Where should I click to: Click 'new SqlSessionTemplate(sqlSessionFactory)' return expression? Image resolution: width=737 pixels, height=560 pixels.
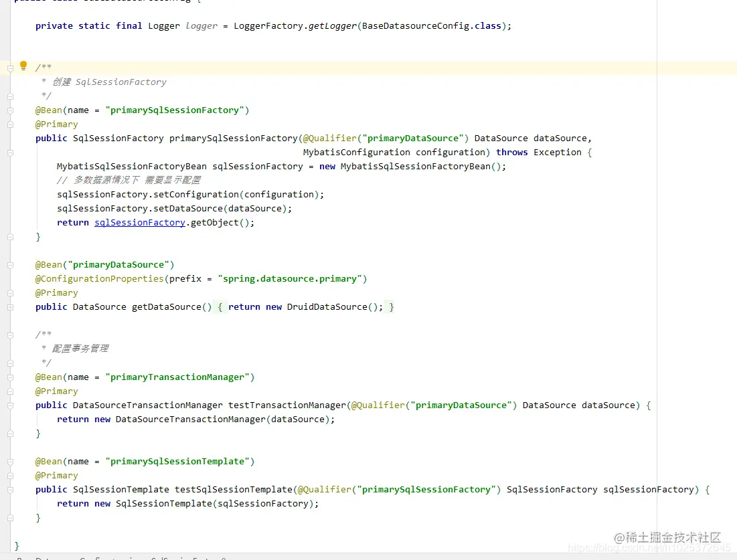point(203,504)
